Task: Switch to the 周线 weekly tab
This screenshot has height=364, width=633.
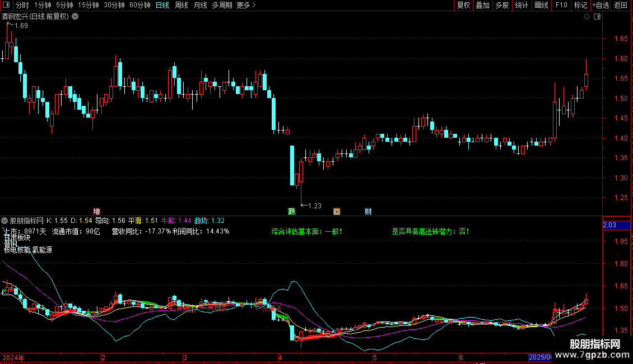Action: point(181,5)
